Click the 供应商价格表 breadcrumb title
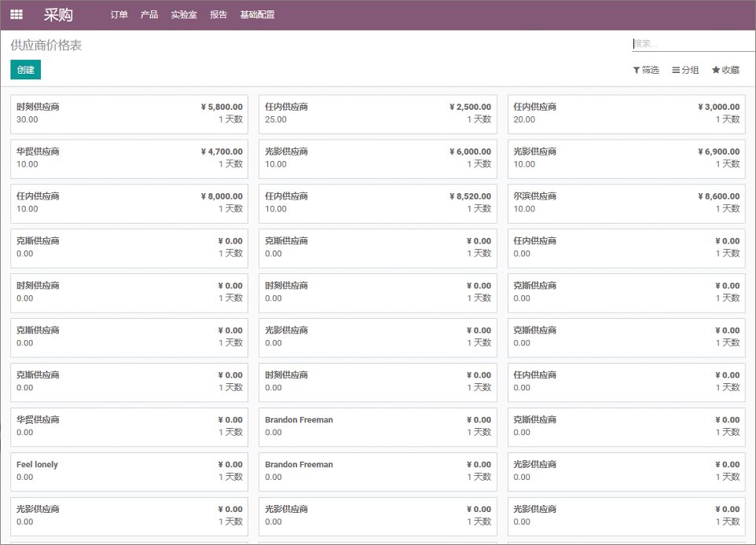756x545 pixels. 46,46
